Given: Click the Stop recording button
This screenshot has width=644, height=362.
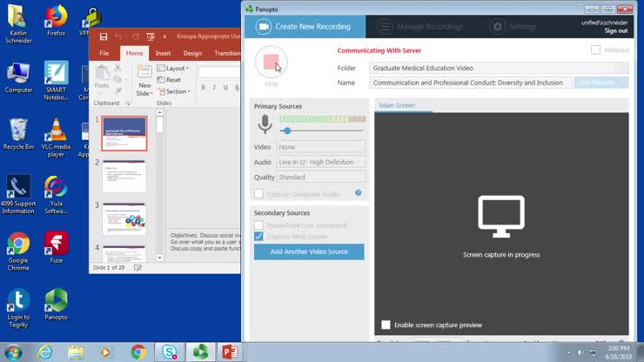Looking at the screenshot, I should tap(271, 63).
